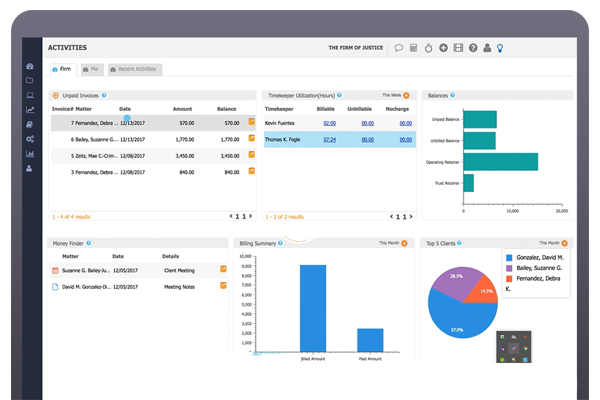Open the documents book icon in sidebar
This screenshot has width=600, height=400.
click(29, 124)
